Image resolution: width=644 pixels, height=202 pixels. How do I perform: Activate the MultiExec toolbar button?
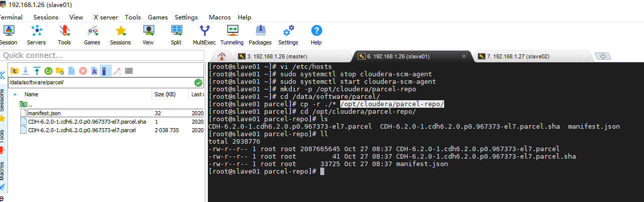(x=204, y=35)
